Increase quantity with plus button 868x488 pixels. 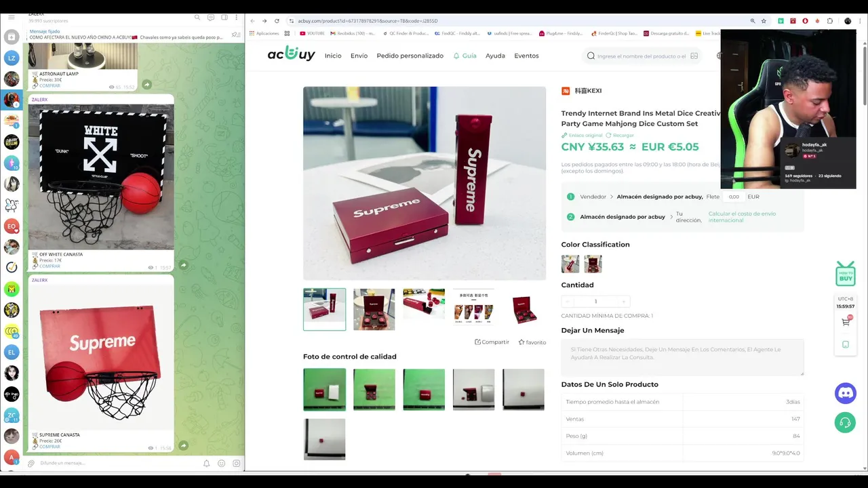624,302
